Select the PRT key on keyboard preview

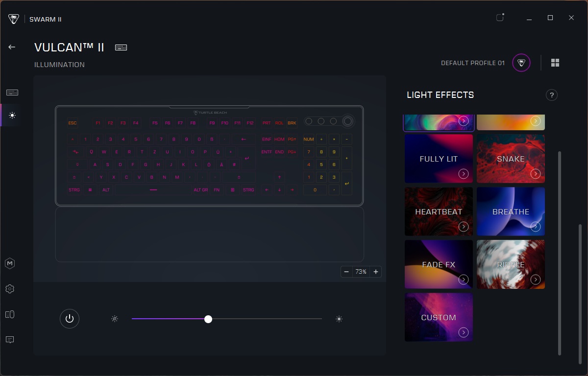(x=267, y=123)
